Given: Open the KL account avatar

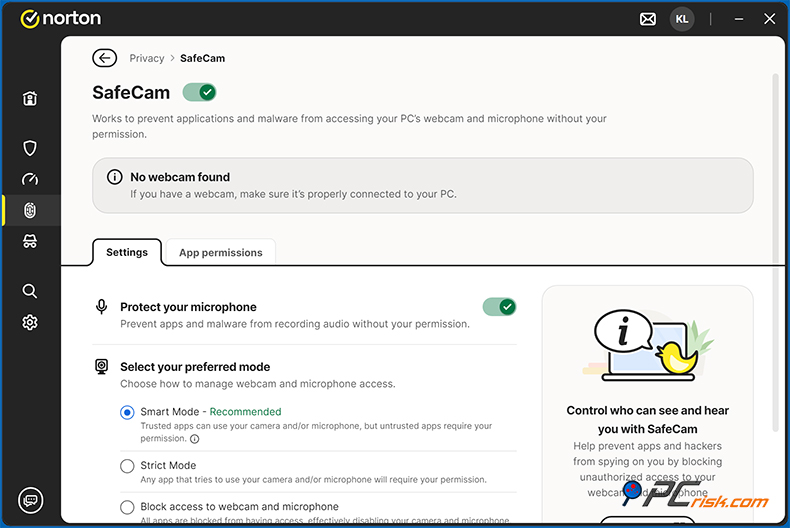Looking at the screenshot, I should (682, 19).
